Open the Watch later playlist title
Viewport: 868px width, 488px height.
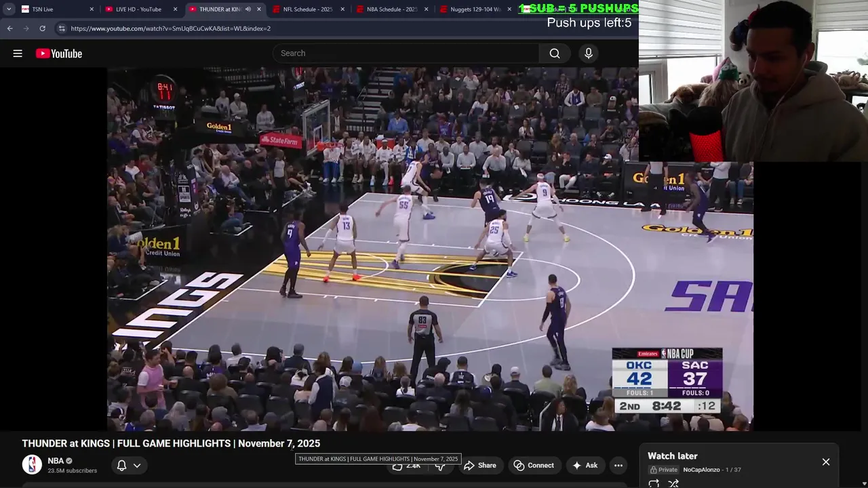pos(673,456)
